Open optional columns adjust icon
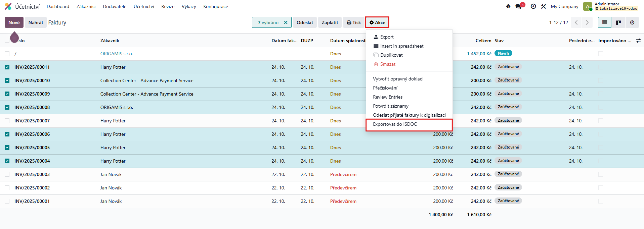Screen dimensions: 644x229 point(638,41)
